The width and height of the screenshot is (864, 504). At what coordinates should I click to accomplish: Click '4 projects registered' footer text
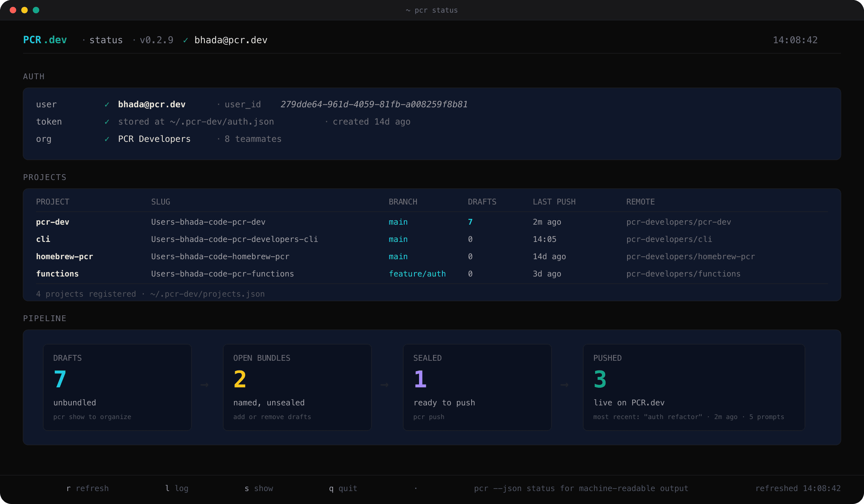(86, 294)
